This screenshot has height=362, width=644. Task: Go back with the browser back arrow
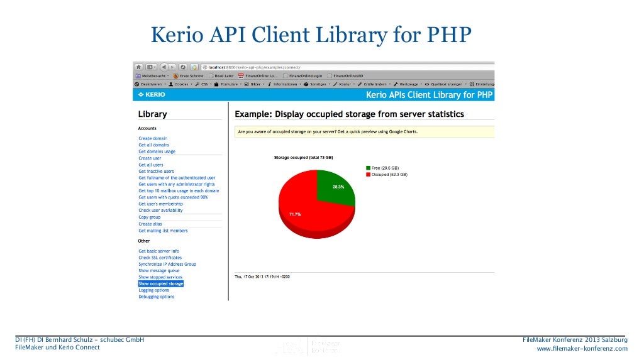point(164,67)
